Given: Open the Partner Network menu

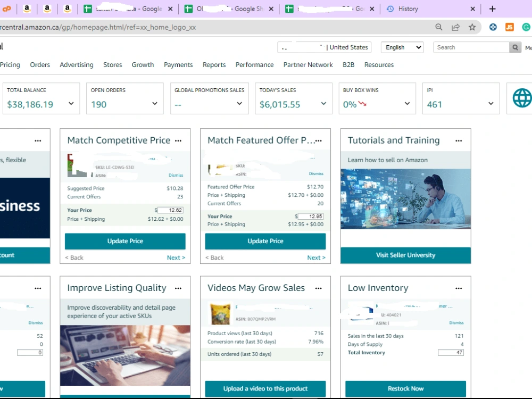Looking at the screenshot, I should click(308, 65).
